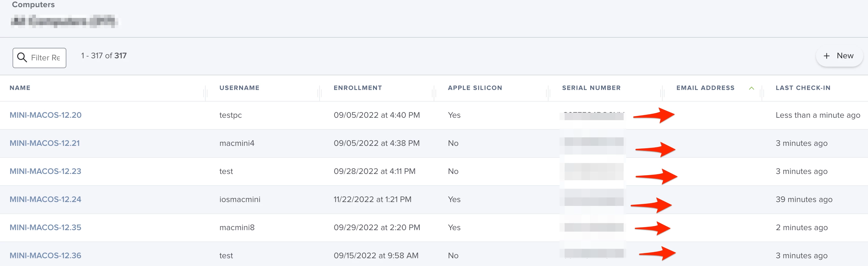
Task: Open MINI-MACOS-12.36 computer record
Action: [x=45, y=255]
